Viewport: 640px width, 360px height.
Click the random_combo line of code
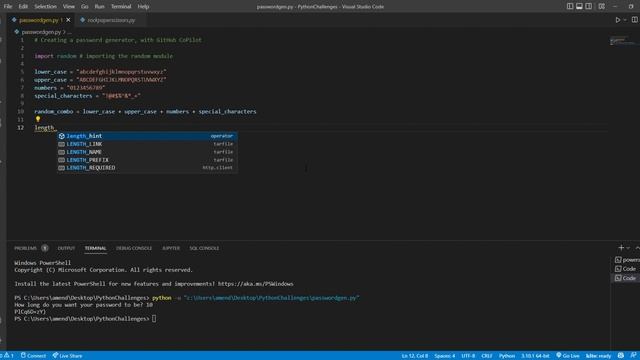[x=145, y=111]
